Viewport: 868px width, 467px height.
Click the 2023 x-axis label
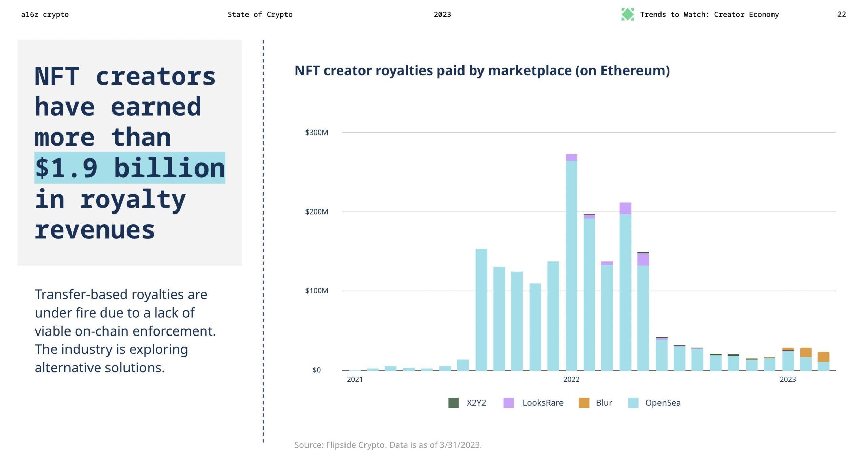[x=787, y=379]
